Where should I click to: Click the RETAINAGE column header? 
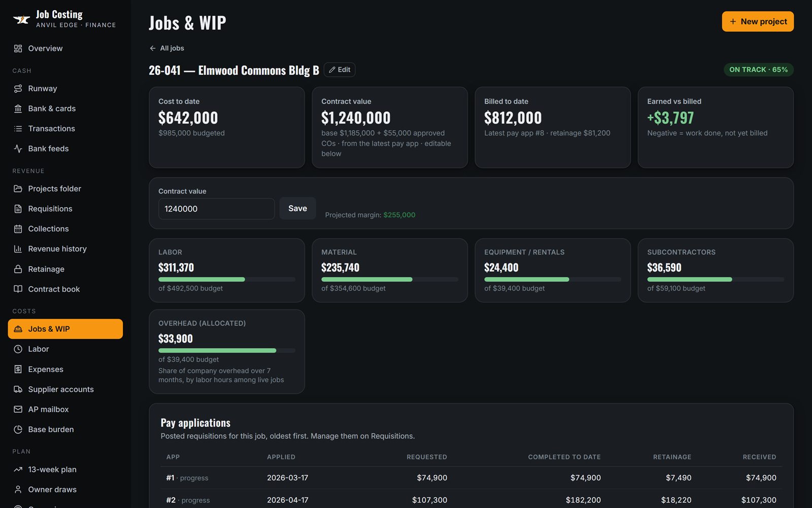672,457
